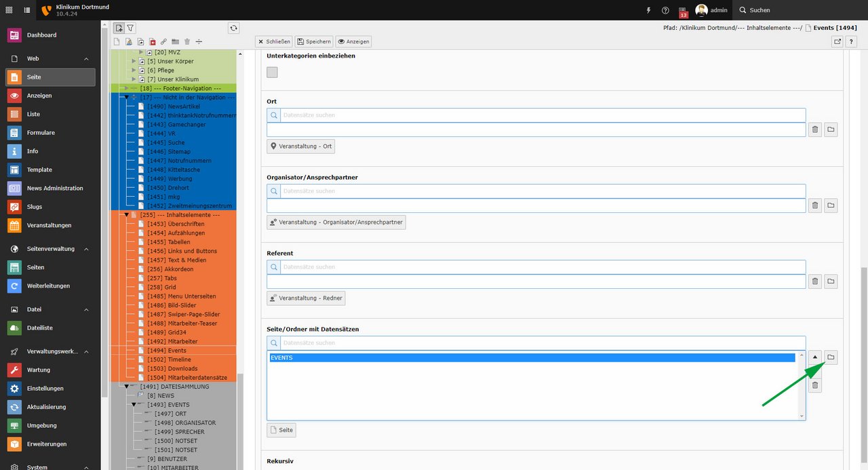Screen dimensions: 868x470
Task: Select [1494] Events in the page tree
Action: click(x=167, y=351)
